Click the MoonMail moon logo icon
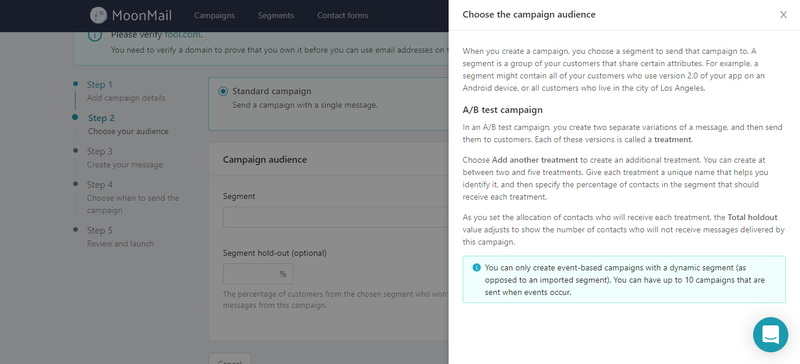The width and height of the screenshot is (800, 364). pos(98,15)
